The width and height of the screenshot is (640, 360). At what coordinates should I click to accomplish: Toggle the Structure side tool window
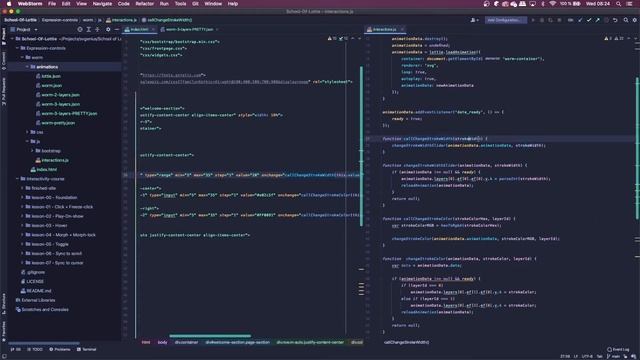[x=4, y=303]
